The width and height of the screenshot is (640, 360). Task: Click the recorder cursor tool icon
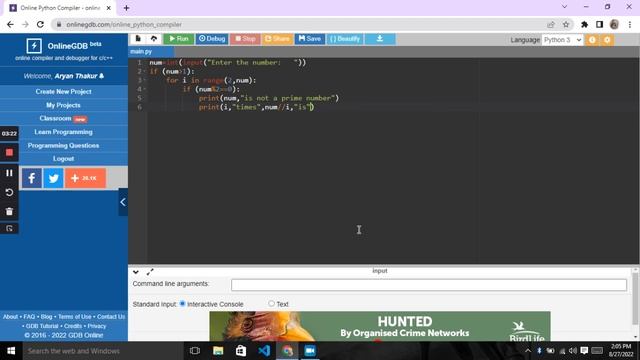(x=9, y=229)
